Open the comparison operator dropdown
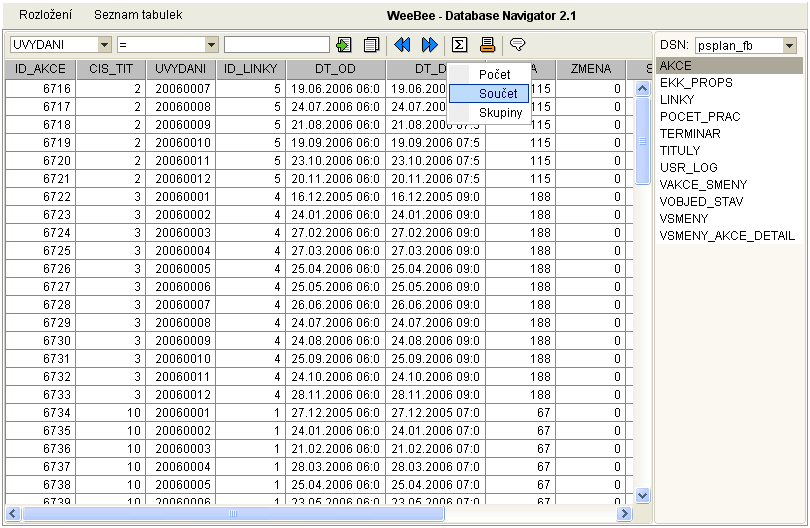810x528 pixels. pos(211,45)
